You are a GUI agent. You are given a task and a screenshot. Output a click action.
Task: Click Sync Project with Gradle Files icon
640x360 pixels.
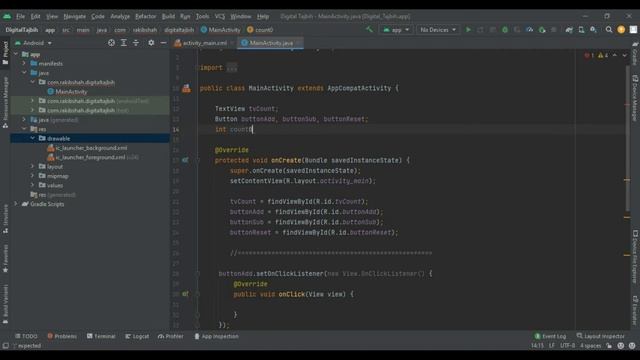point(569,30)
